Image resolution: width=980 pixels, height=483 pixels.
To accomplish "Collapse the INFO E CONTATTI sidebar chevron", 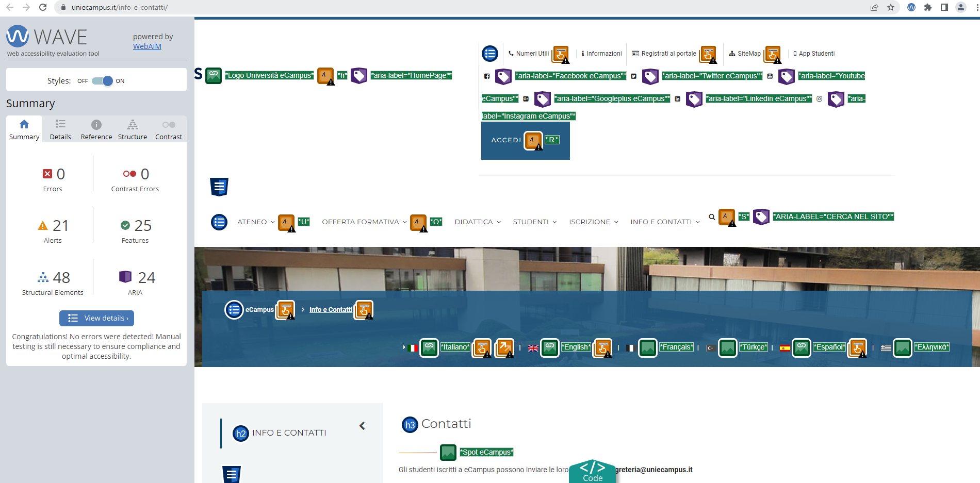I will pos(362,426).
